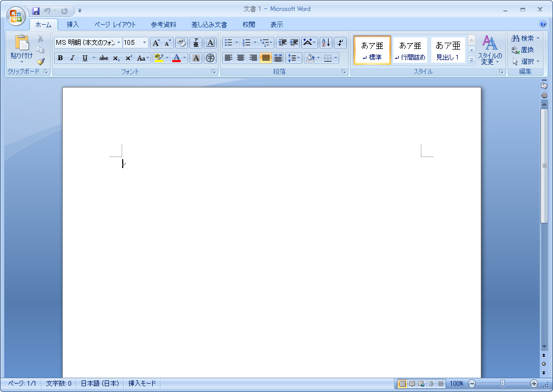Screen dimensions: 553x392
Task: Decrease paragraph indent
Action: [282, 43]
